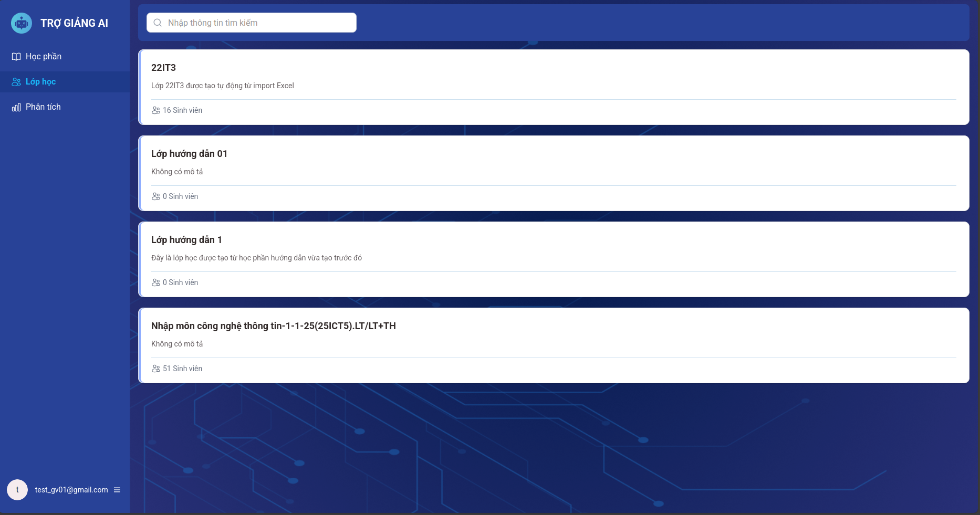Viewport: 980px width, 515px height.
Task: Open the Học phần menu item
Action: [x=44, y=57]
